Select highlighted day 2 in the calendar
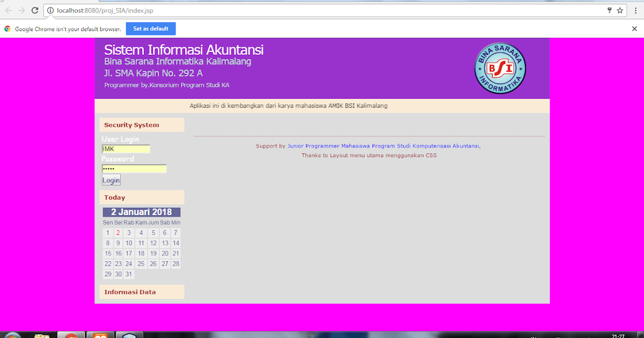The height and width of the screenshot is (338, 644). pyautogui.click(x=118, y=233)
